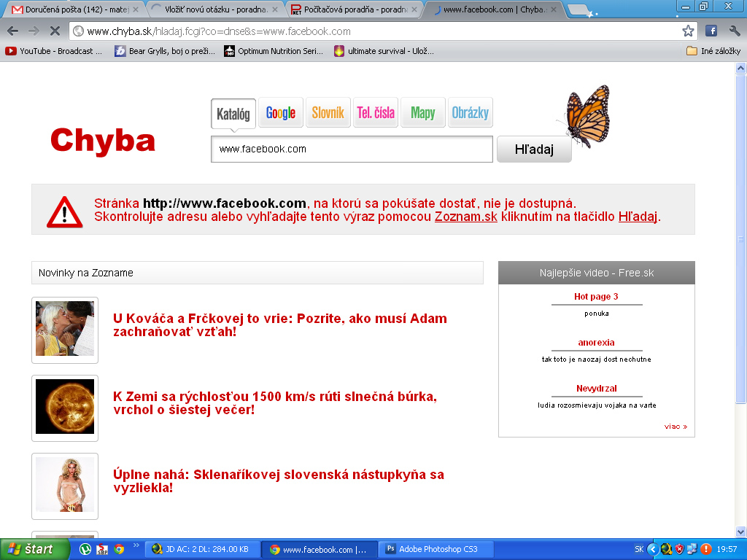
Task: Open the kissing couple article thumbnail
Action: 65,330
